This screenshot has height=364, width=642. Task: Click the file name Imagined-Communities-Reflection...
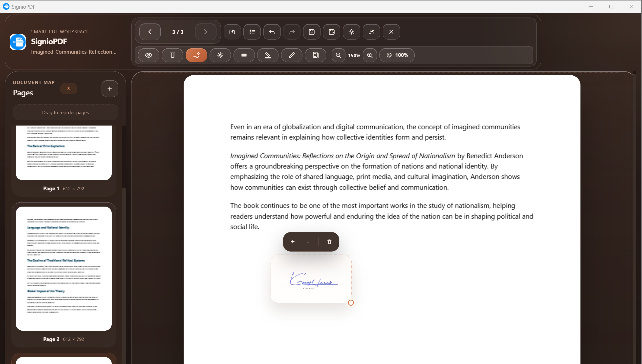(74, 52)
